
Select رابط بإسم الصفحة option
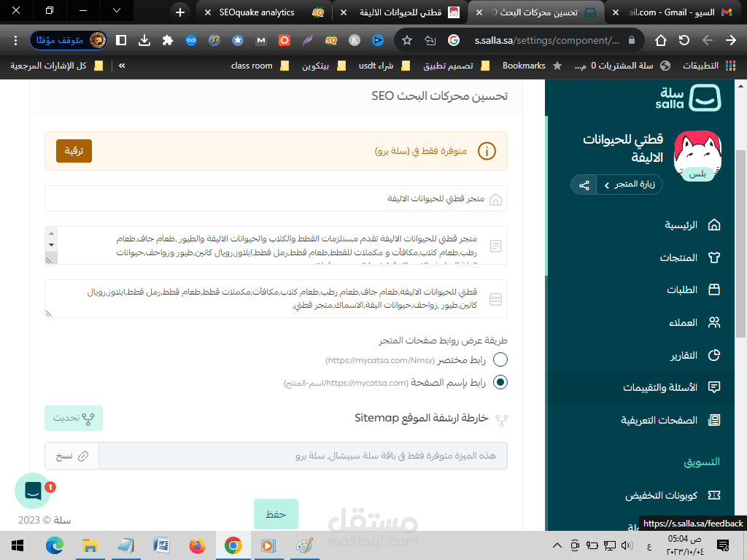pos(500,382)
